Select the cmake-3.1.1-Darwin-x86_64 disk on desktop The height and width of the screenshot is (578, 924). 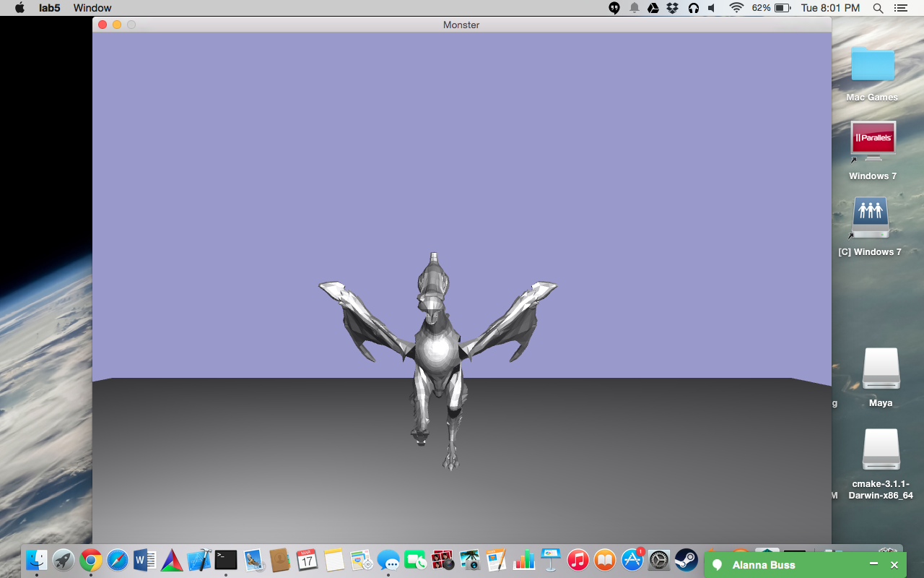click(x=881, y=465)
